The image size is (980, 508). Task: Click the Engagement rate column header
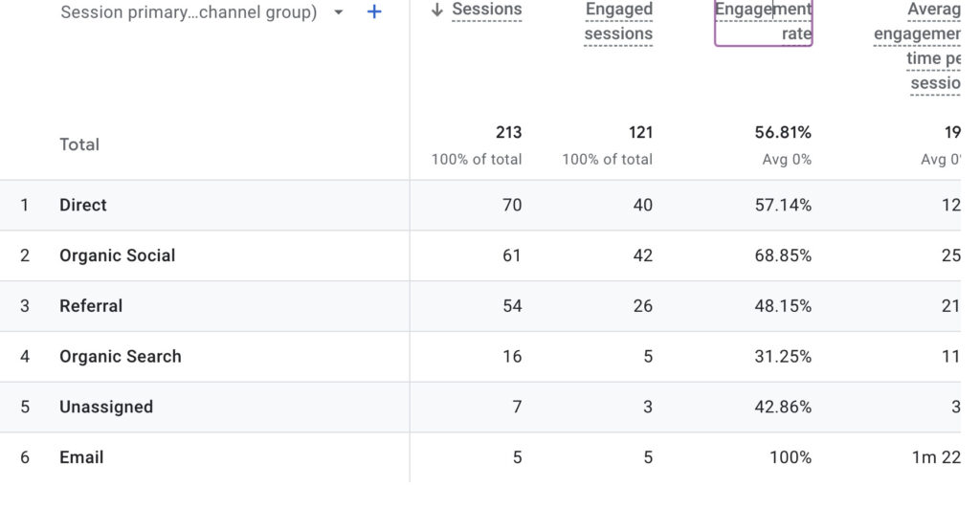pyautogui.click(x=764, y=22)
